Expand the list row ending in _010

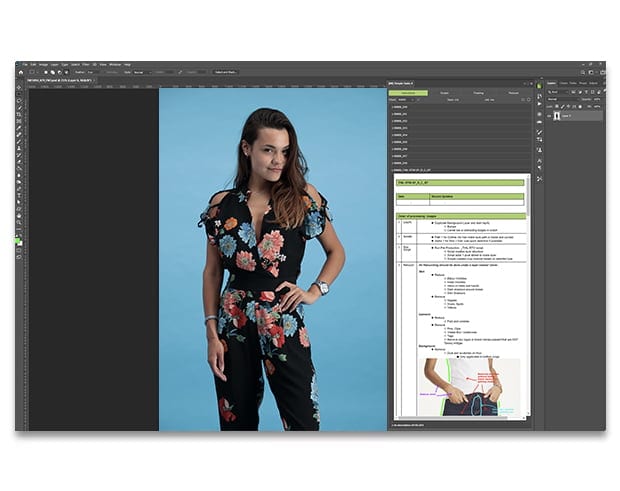point(461,107)
